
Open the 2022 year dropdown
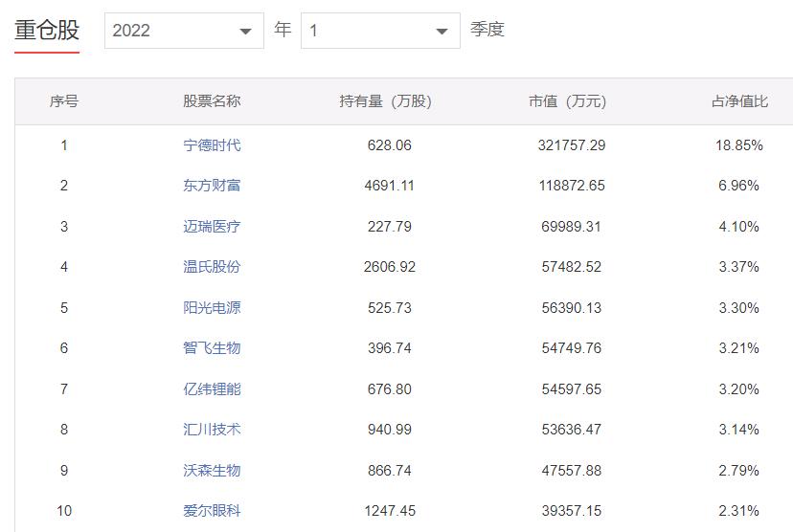(184, 31)
